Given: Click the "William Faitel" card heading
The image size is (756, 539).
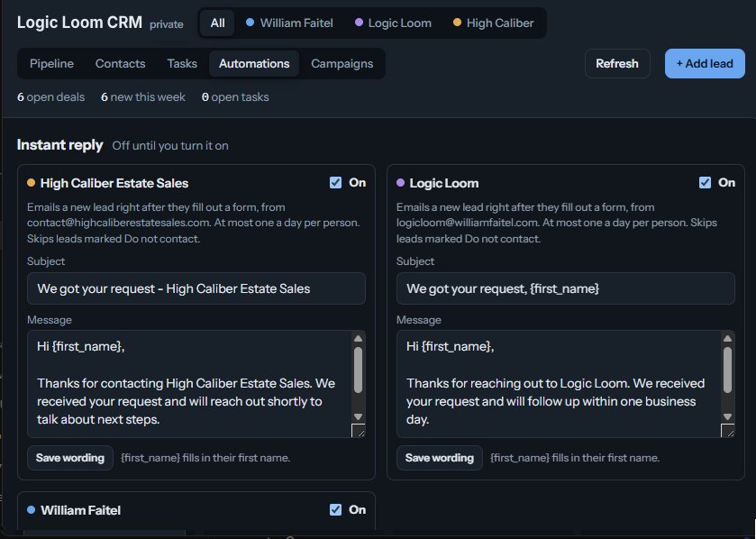Looking at the screenshot, I should click(80, 510).
